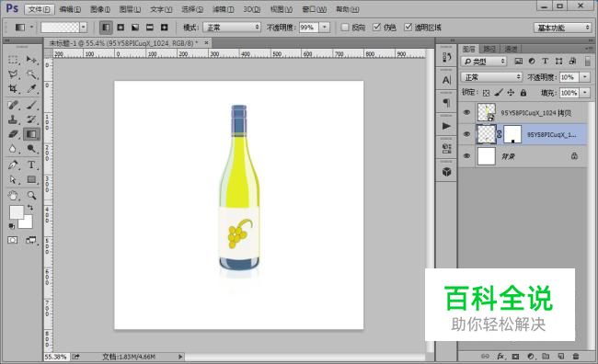Uncheck the 透明区域 (Transparency) checkbox
Screen dimensions: 598x364
point(408,27)
